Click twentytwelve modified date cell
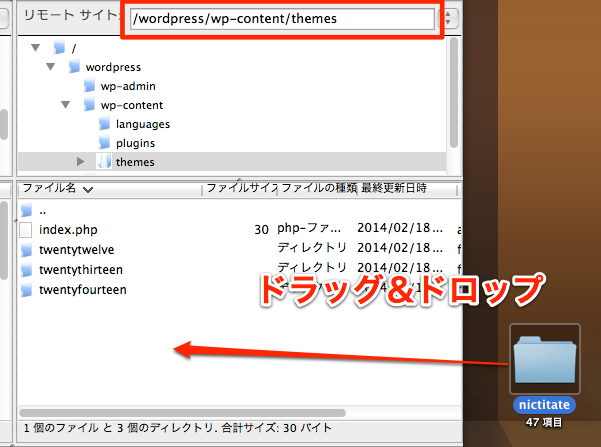 pyautogui.click(x=400, y=248)
